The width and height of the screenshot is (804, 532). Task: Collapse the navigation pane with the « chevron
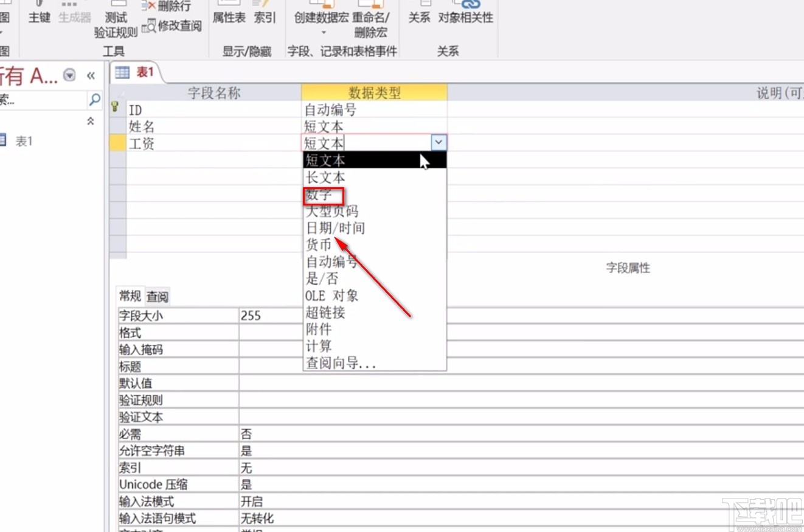[91, 75]
